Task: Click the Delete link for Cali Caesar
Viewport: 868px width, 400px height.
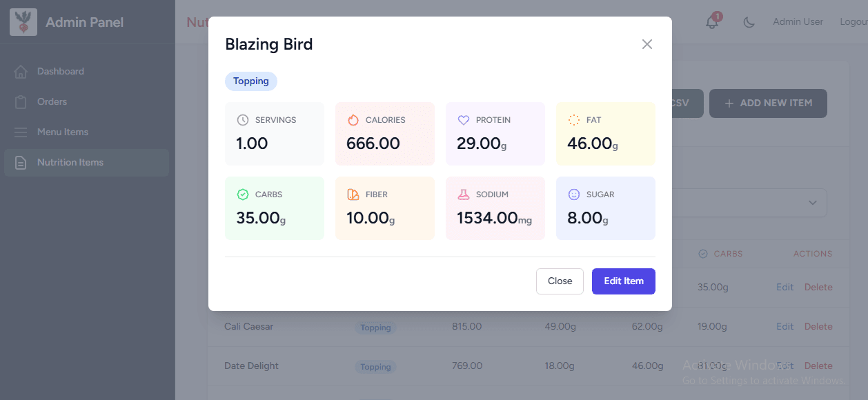Action: pos(818,326)
